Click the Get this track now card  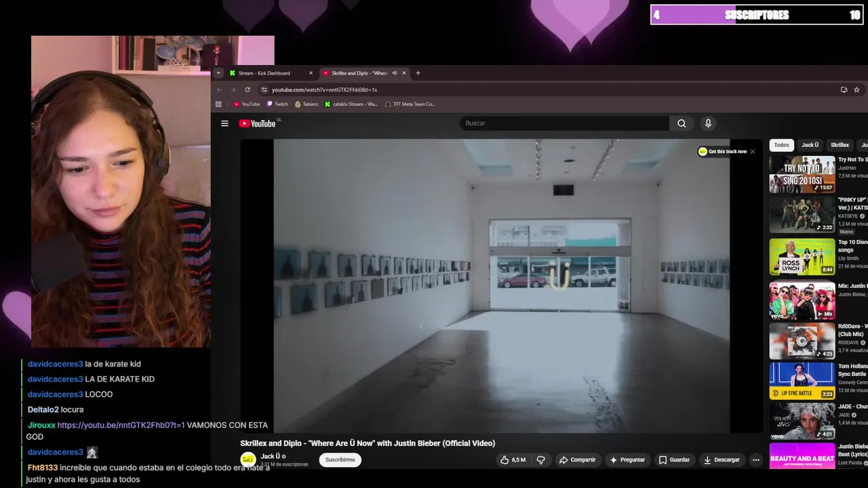[x=723, y=151]
